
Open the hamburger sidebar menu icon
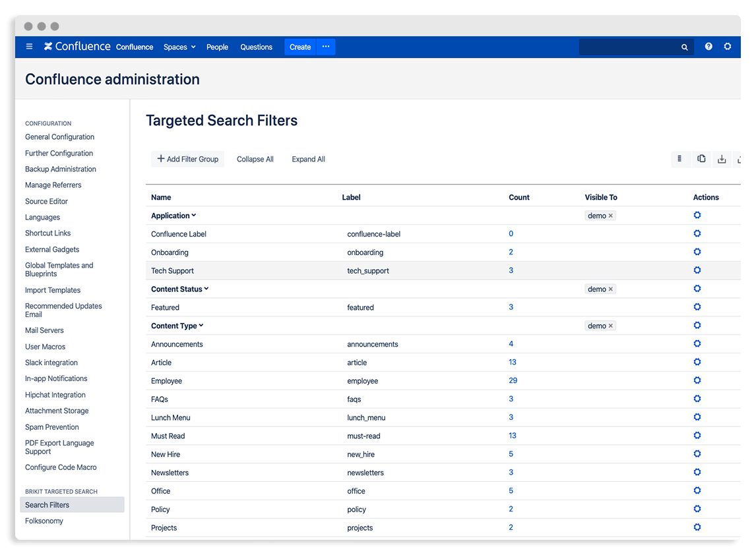[30, 47]
